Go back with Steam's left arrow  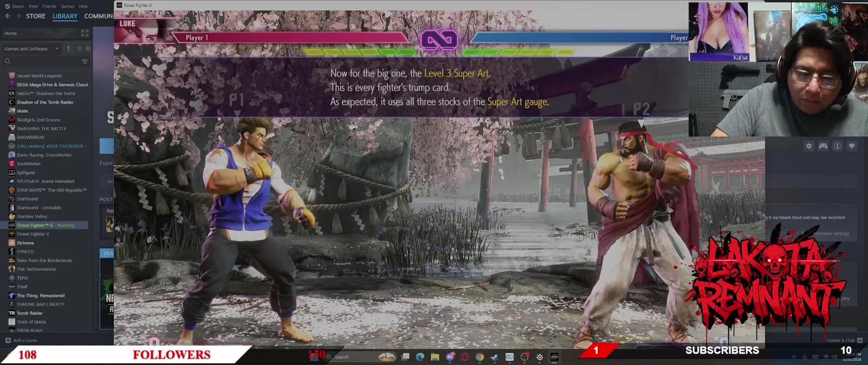coord(8,16)
